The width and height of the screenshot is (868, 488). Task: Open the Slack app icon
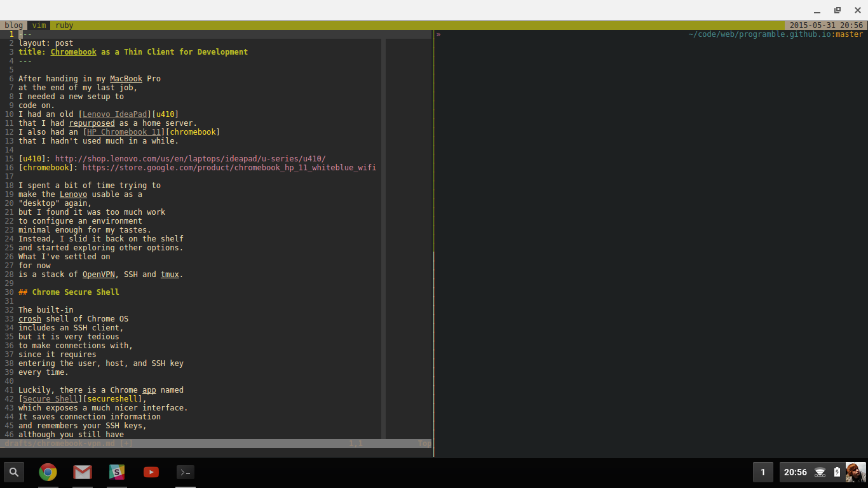pyautogui.click(x=116, y=472)
